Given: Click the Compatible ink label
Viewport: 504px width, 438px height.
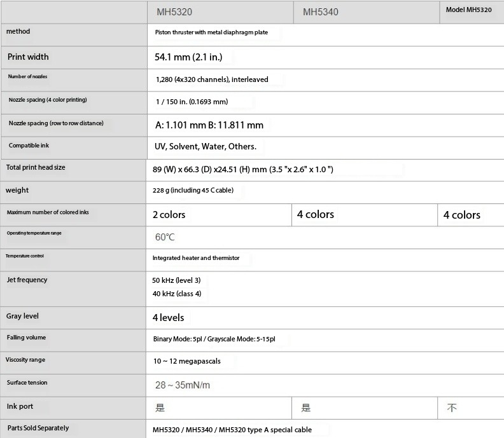Looking at the screenshot, I should click(29, 146).
